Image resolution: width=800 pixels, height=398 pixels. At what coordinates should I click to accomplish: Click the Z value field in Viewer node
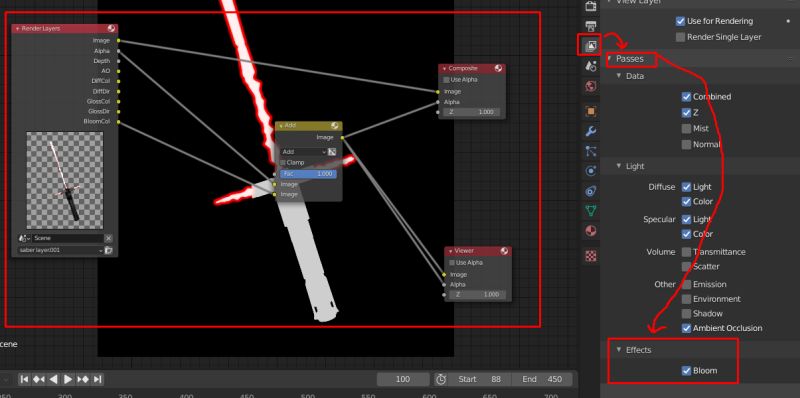click(x=477, y=294)
